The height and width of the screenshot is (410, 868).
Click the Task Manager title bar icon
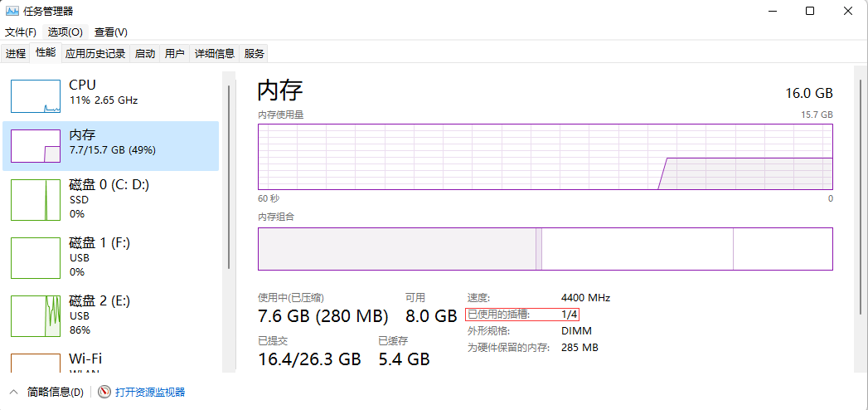pyautogui.click(x=12, y=11)
